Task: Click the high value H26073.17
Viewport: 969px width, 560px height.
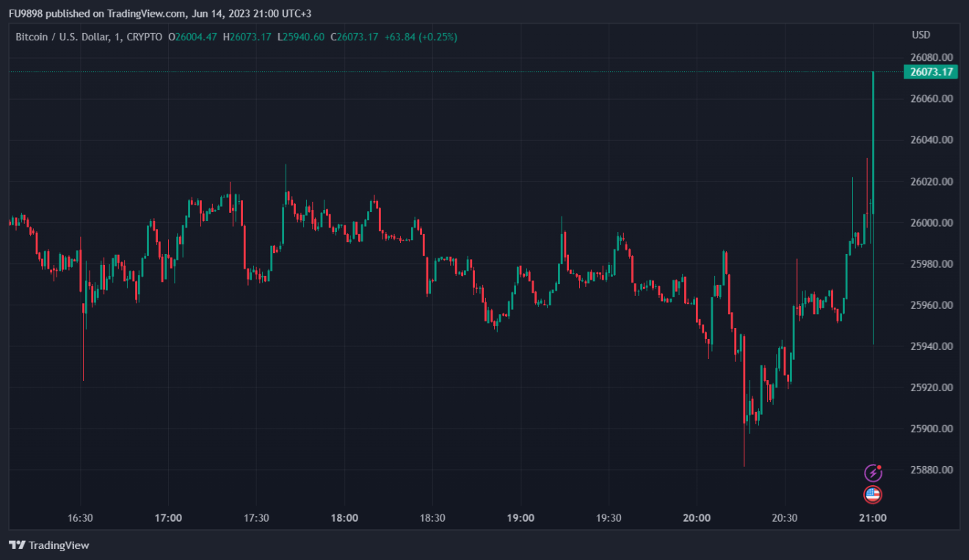Action: pos(247,37)
